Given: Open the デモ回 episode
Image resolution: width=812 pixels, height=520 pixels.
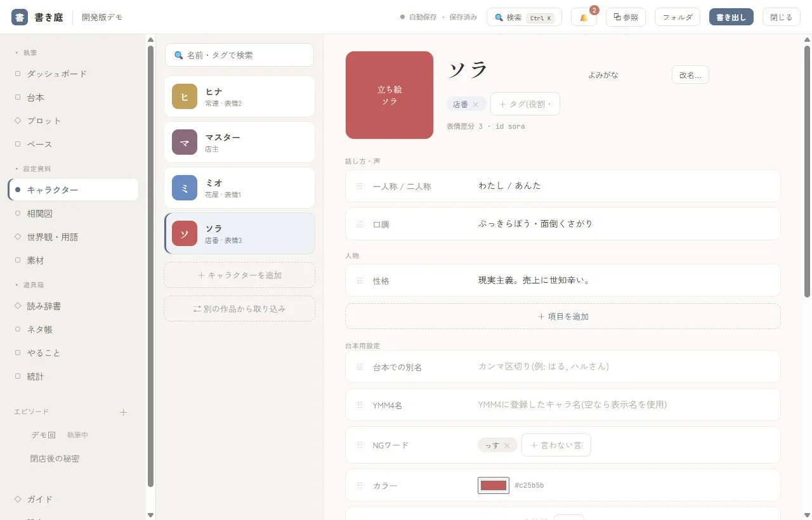Looking at the screenshot, I should tap(73, 435).
